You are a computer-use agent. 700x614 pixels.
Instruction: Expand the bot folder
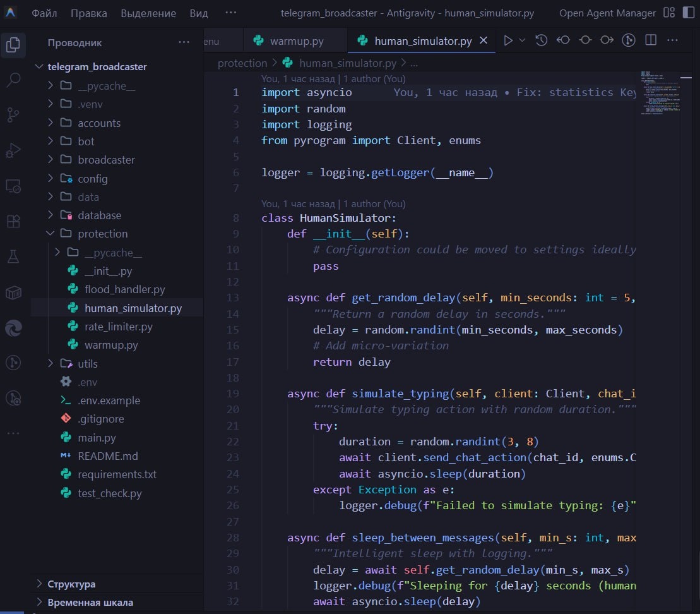pos(86,141)
